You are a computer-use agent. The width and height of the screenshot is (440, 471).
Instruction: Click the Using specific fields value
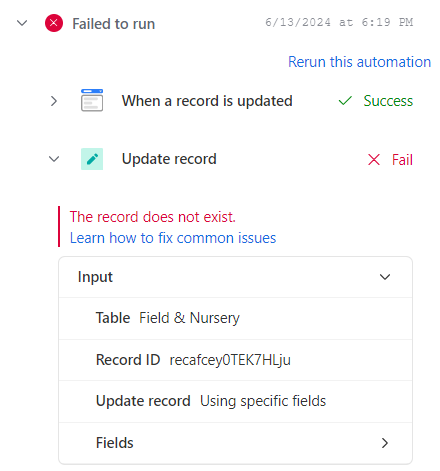tap(263, 401)
